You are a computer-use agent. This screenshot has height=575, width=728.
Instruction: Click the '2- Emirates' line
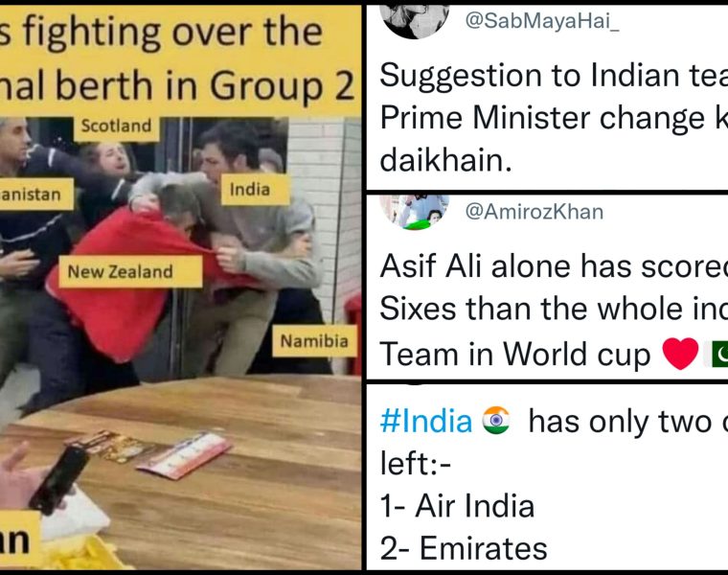464,548
